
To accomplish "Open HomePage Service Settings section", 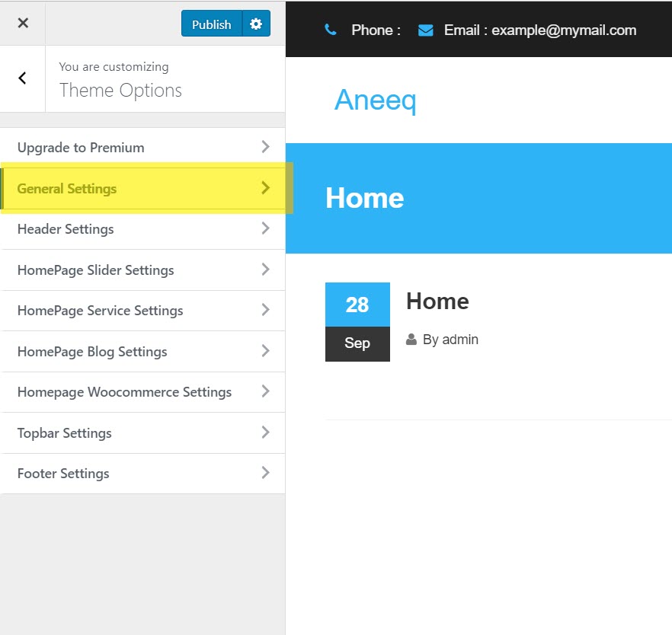I will pos(142,311).
